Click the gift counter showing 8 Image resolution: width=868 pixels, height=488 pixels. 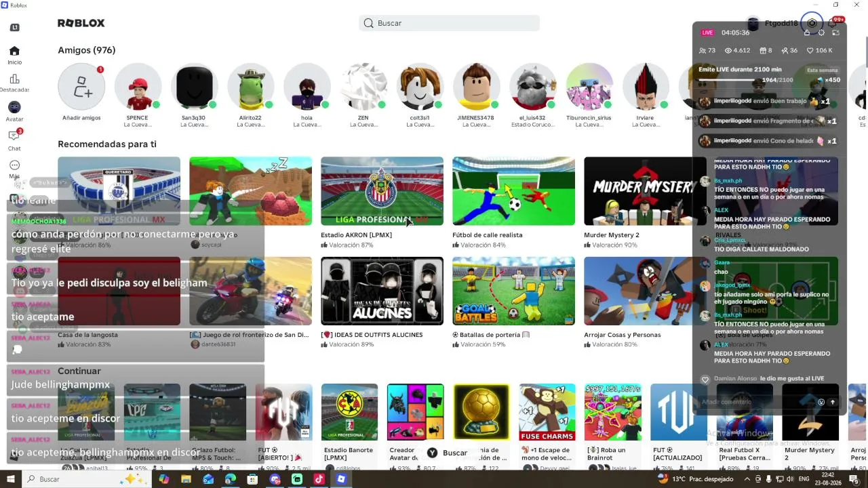(x=766, y=50)
